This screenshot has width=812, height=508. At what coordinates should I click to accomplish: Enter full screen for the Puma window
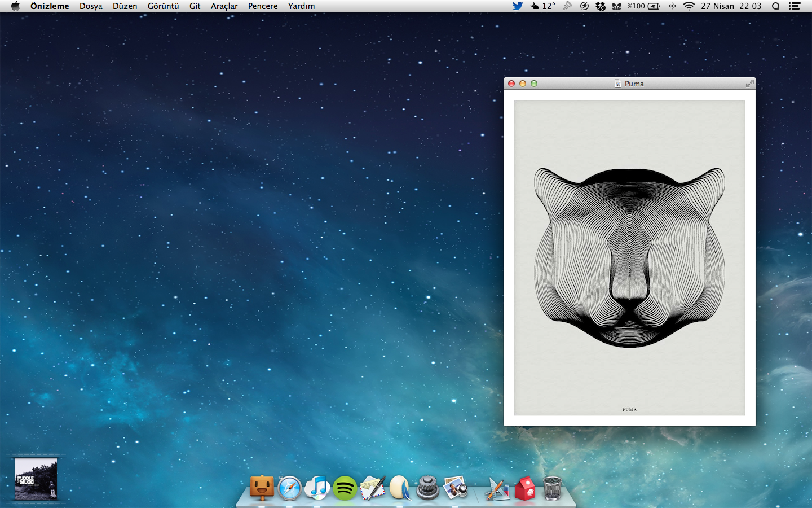tap(749, 84)
